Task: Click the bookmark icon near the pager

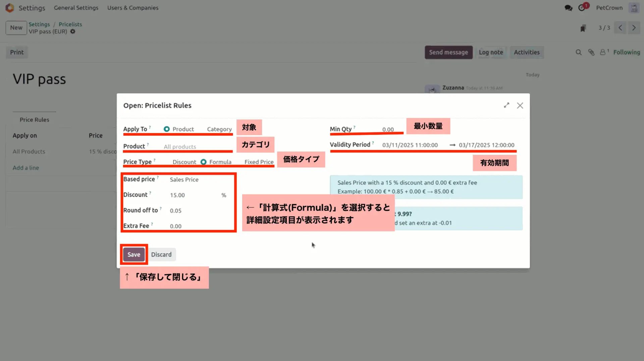Action: (x=583, y=28)
